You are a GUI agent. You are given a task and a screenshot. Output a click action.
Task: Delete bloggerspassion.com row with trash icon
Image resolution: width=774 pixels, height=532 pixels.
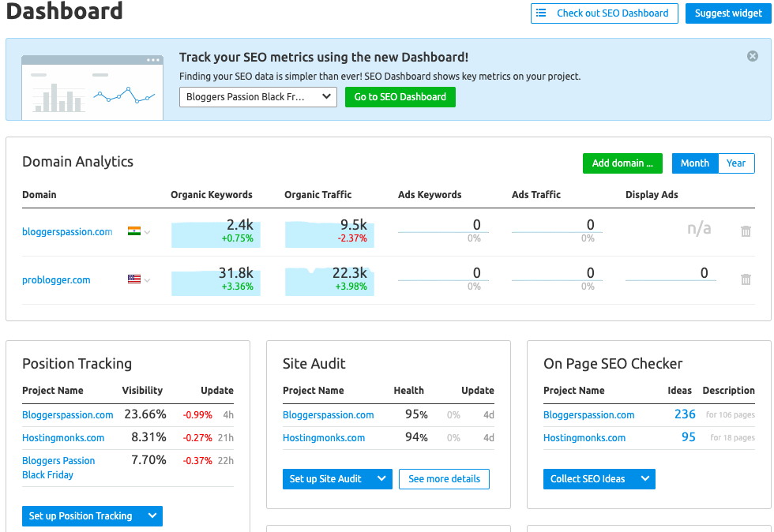click(746, 231)
